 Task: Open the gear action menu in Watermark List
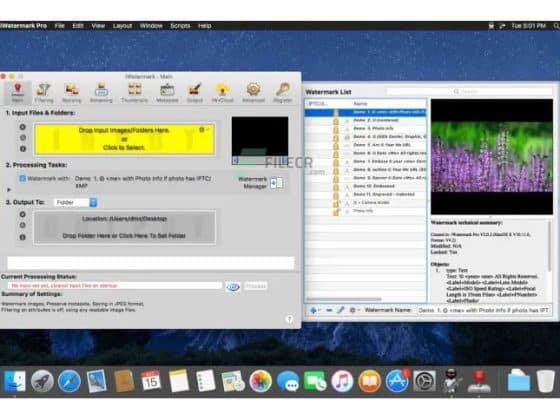(354, 310)
